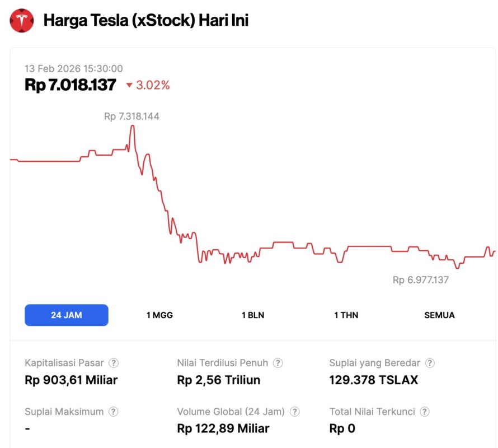
Task: Open help icon for Volume Global (24 Jam)
Action: [294, 412]
